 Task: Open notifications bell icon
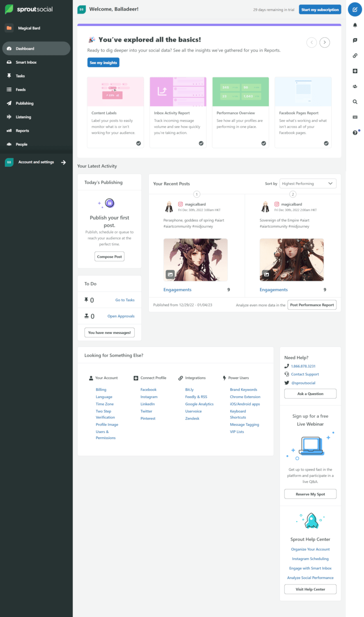pos(355,25)
